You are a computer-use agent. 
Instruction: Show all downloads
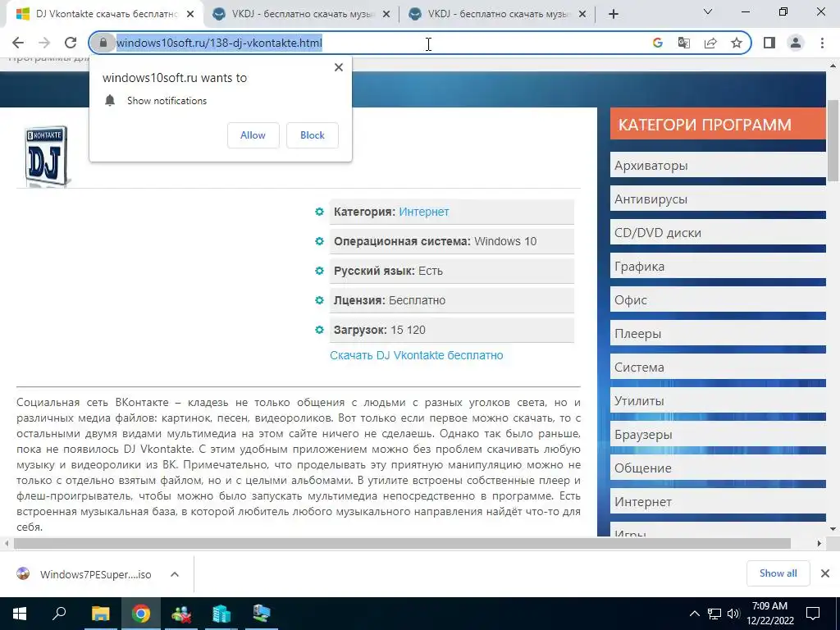[x=778, y=573]
